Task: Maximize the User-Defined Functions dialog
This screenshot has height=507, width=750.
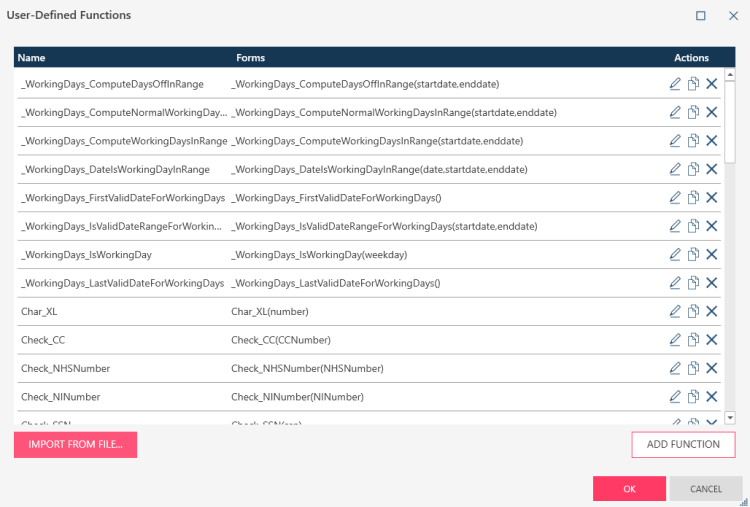Action: [701, 16]
